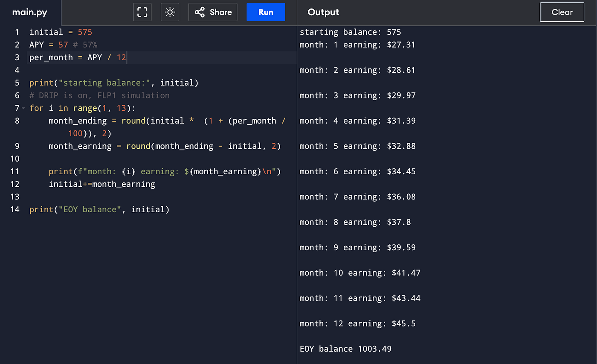The image size is (597, 364).
Task: Place cursor on 'initial = 575' line
Action: point(61,32)
